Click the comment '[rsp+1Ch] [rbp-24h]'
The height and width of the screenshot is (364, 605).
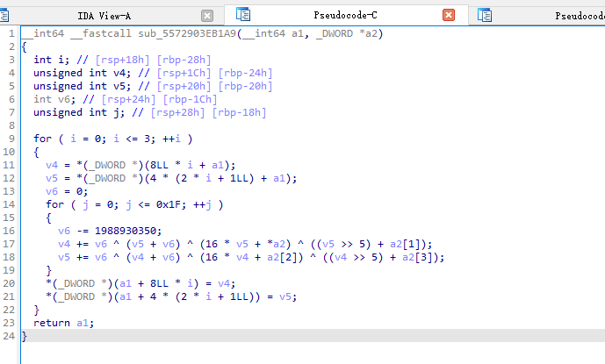pos(215,73)
